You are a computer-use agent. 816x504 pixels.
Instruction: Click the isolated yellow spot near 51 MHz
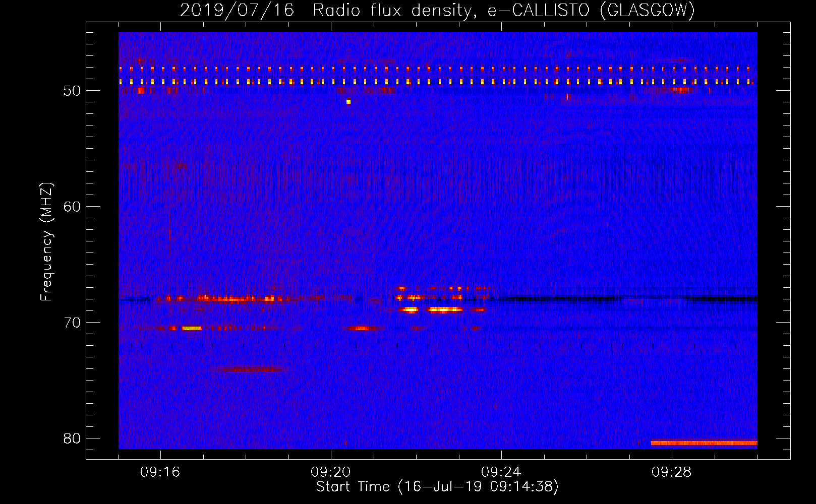pyautogui.click(x=348, y=102)
